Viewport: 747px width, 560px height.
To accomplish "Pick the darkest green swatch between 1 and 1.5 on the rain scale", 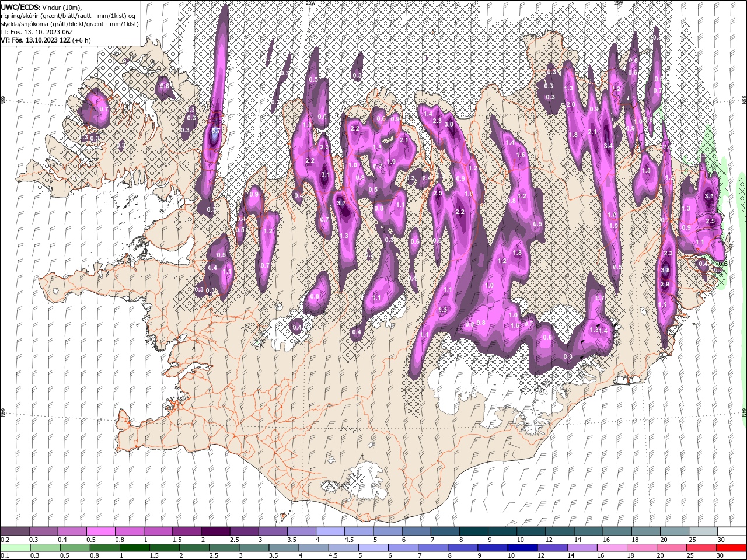I will (134, 548).
